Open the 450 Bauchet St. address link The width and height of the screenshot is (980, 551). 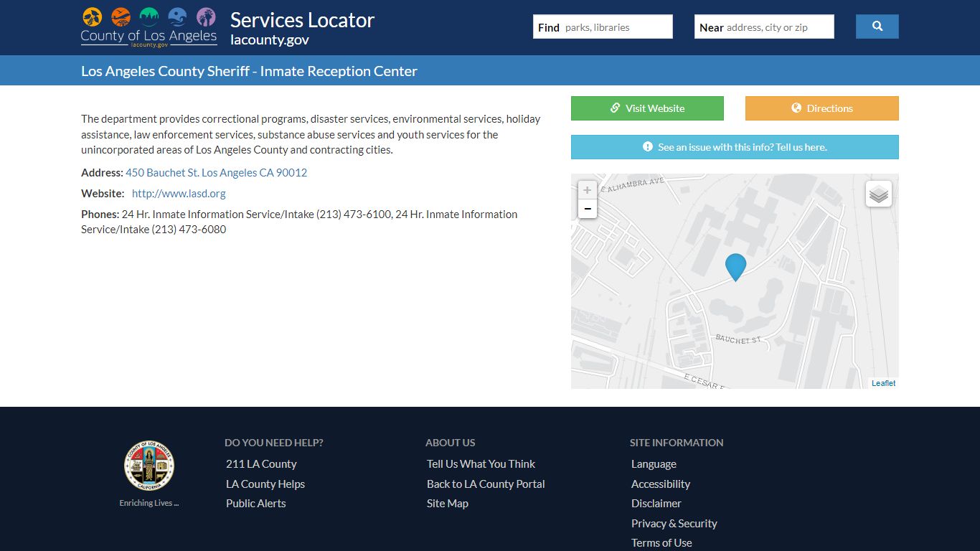[216, 172]
